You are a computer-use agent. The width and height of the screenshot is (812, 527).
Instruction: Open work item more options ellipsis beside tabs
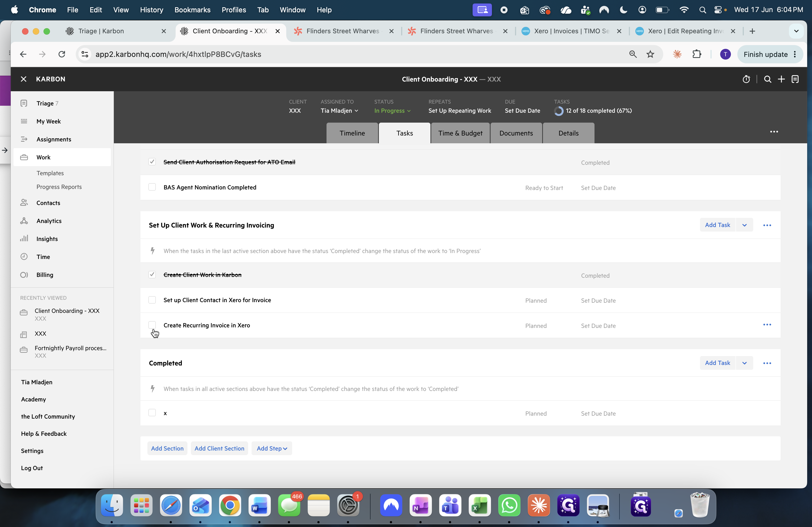tap(774, 131)
